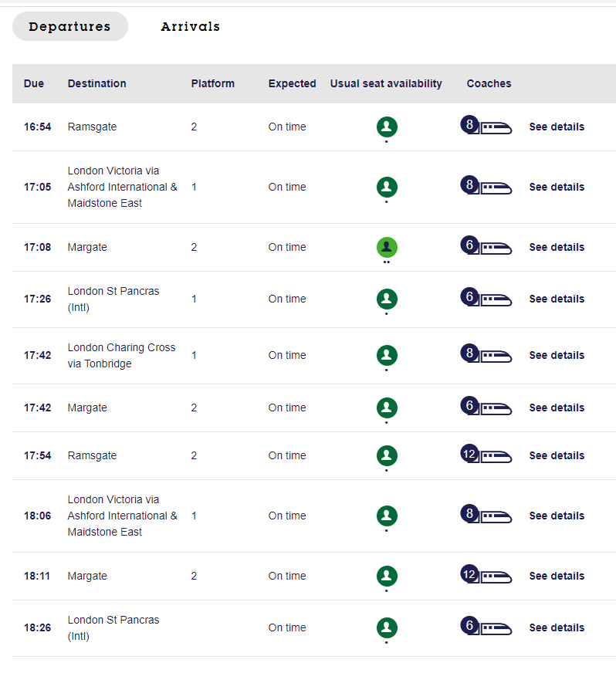Open See details for 17:08 Margate

(557, 247)
